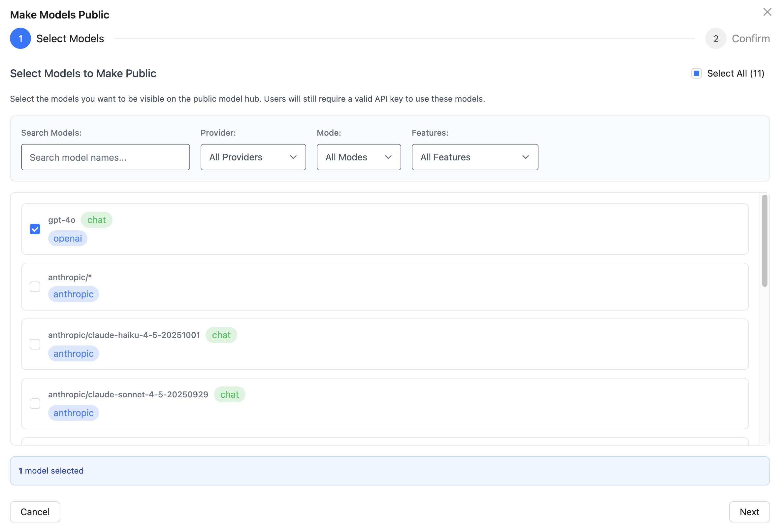
Task: Uncheck the gpt-4o model checkbox
Action: tap(35, 229)
